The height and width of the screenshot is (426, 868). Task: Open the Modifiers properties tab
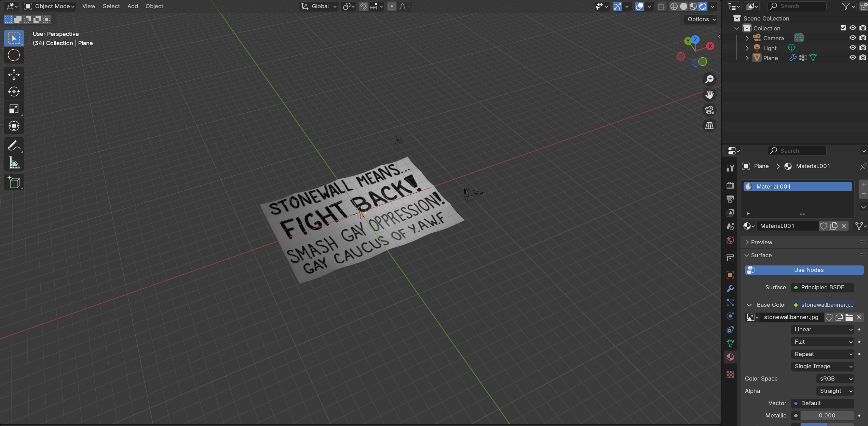(730, 289)
